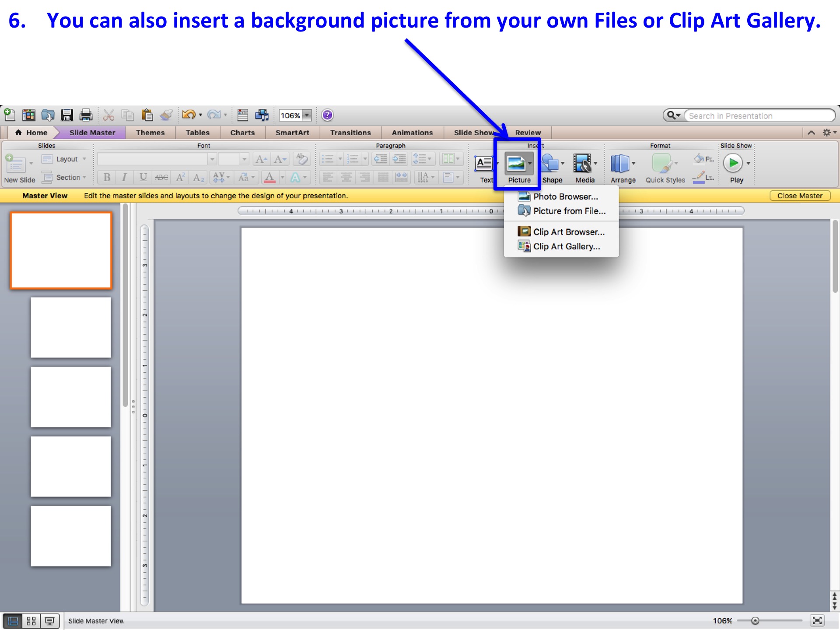
Task: Switch to the Transitions tab
Action: 350,133
